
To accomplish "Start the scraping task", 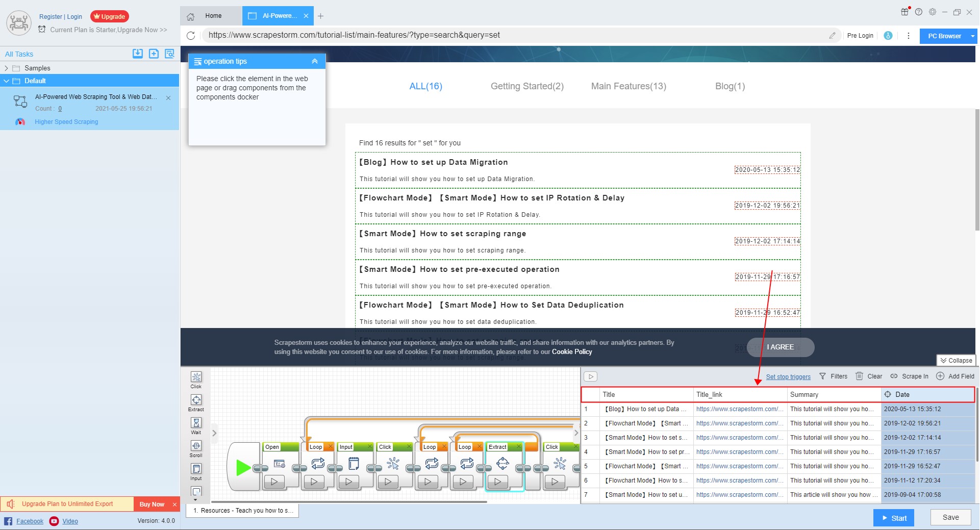I will click(894, 518).
